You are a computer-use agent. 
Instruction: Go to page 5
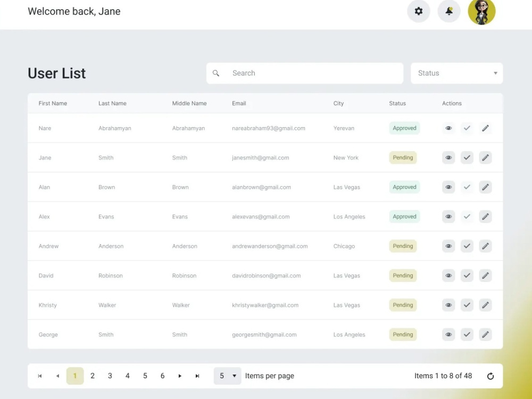tap(145, 376)
